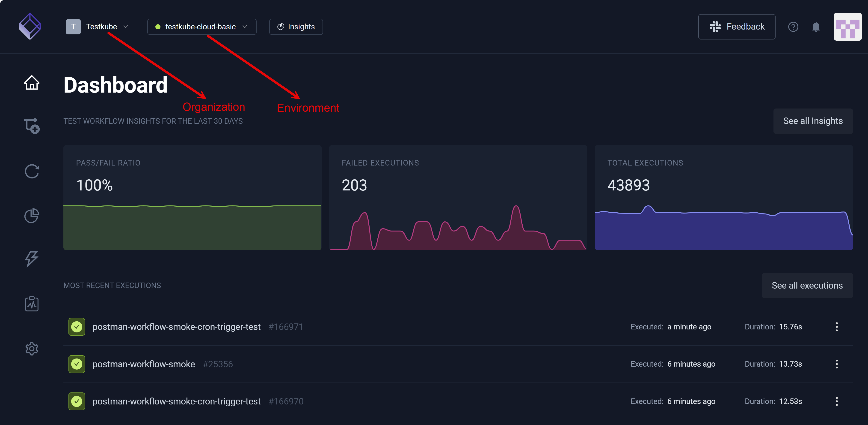The image size is (868, 425).
Task: Open the pie chart Insights sidebar icon
Action: click(32, 216)
